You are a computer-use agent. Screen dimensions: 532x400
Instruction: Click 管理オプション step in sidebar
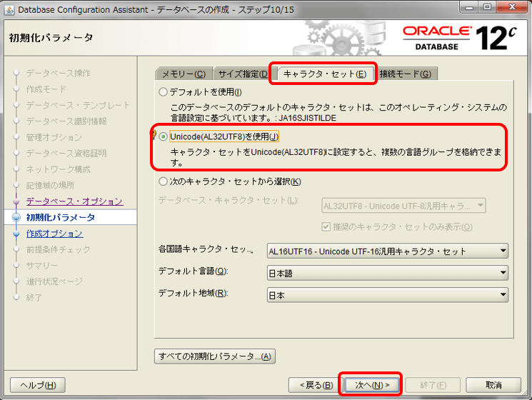click(x=54, y=137)
